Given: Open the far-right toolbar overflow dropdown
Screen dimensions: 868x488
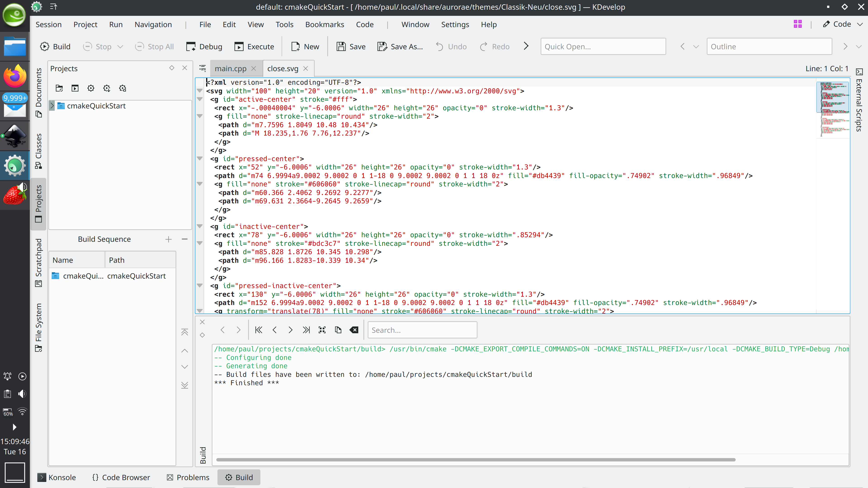Looking at the screenshot, I should point(859,47).
